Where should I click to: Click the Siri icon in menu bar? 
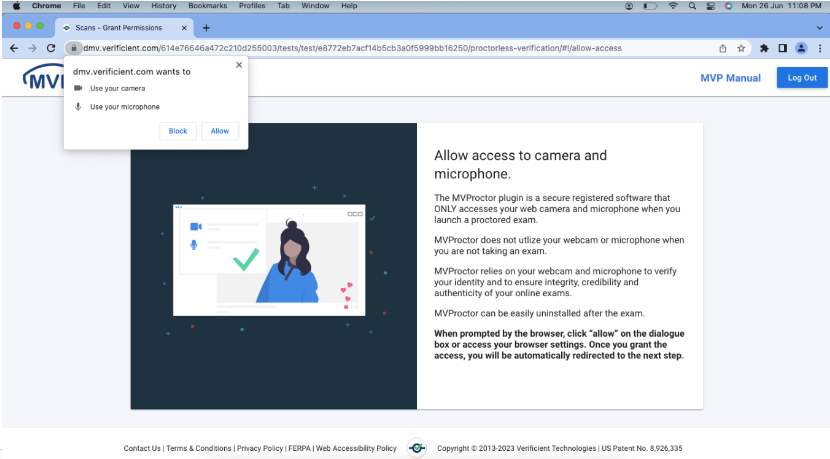click(728, 6)
